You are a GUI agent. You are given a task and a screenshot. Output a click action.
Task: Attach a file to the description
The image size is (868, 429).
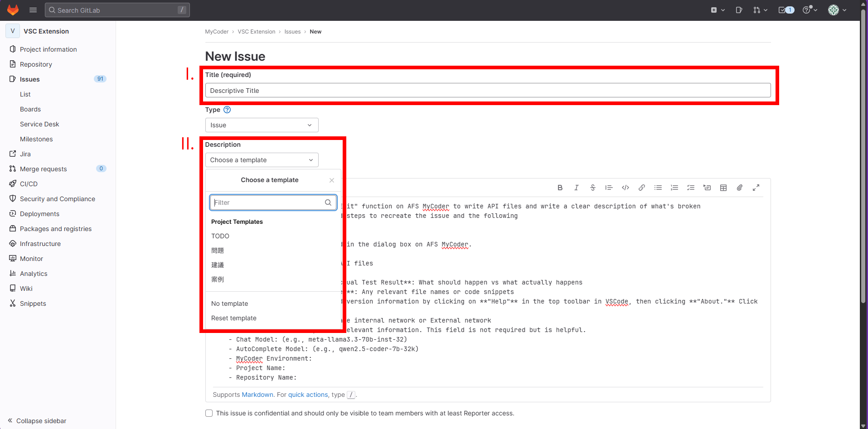740,188
